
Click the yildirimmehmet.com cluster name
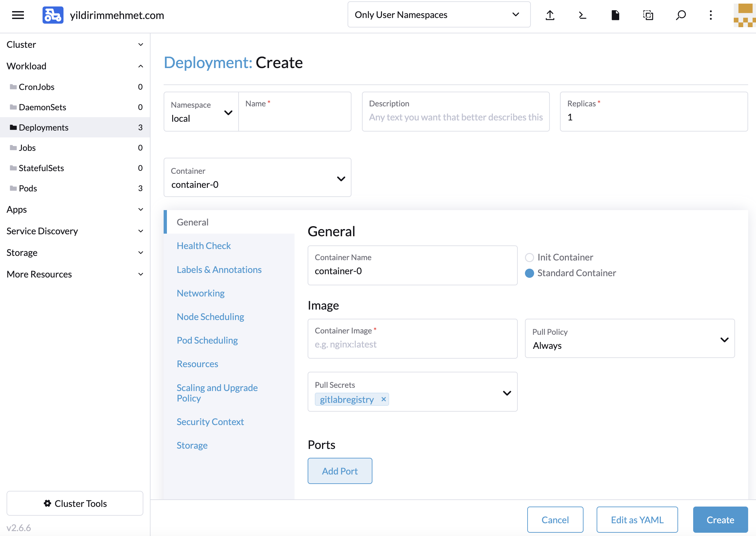[117, 15]
